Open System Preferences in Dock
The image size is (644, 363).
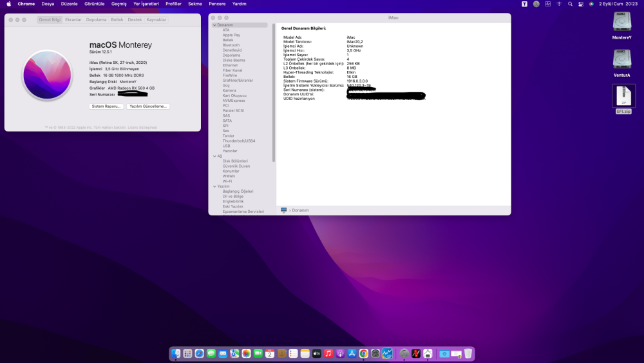coord(375,353)
